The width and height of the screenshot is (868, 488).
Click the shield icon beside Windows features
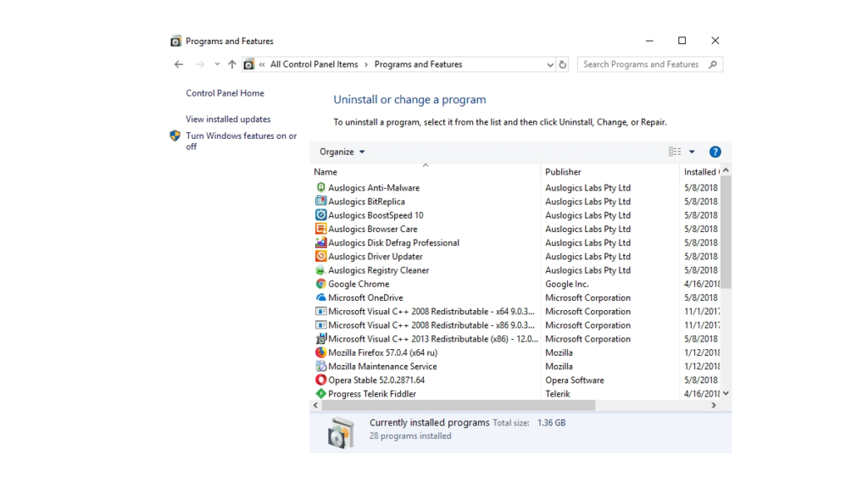tap(175, 136)
